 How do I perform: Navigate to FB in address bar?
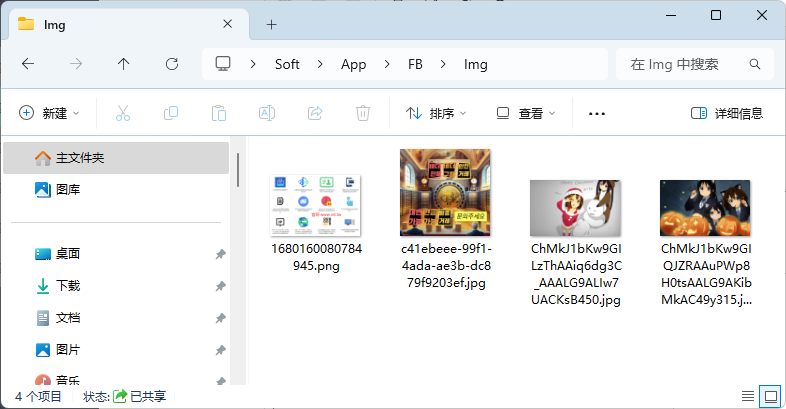point(415,64)
